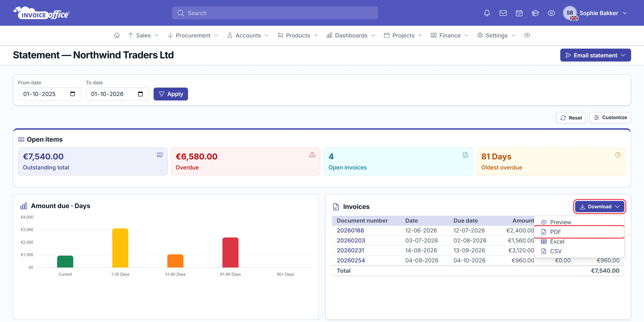Open From date calendar picker icon
Viewport: 644px width, 322px height.
tap(72, 94)
